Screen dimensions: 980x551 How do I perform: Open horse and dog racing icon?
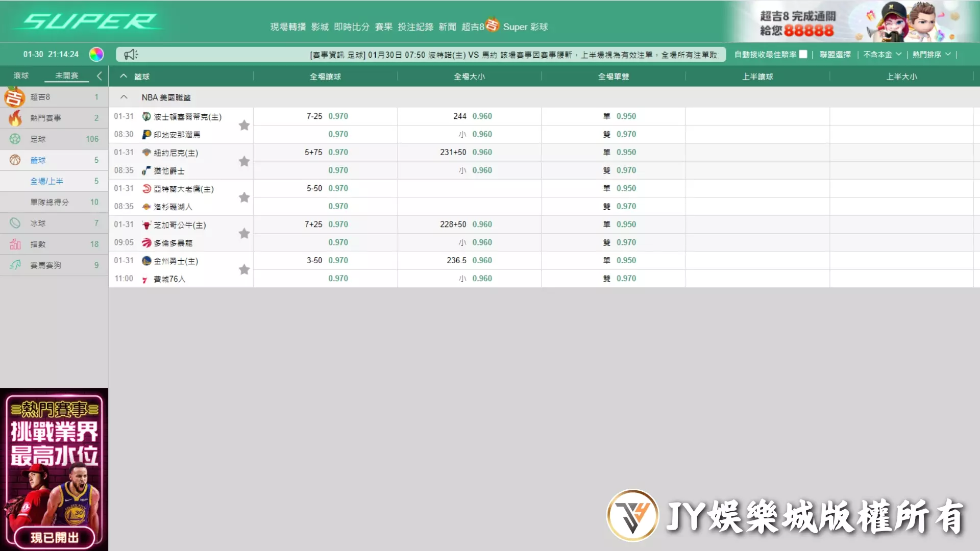[15, 265]
